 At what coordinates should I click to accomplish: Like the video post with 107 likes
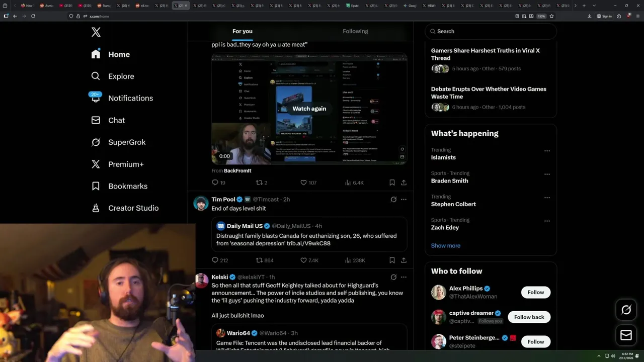click(x=308, y=183)
